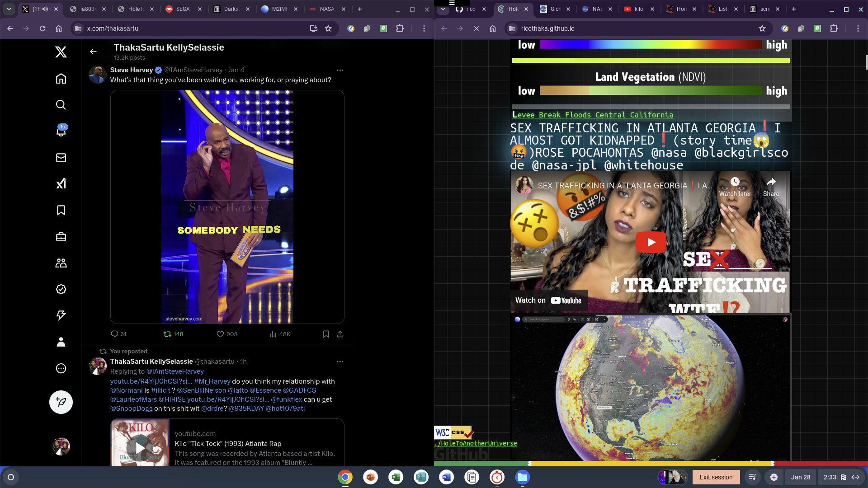
Task: Open Extensions puzzle icon in left window
Action: (x=400, y=28)
